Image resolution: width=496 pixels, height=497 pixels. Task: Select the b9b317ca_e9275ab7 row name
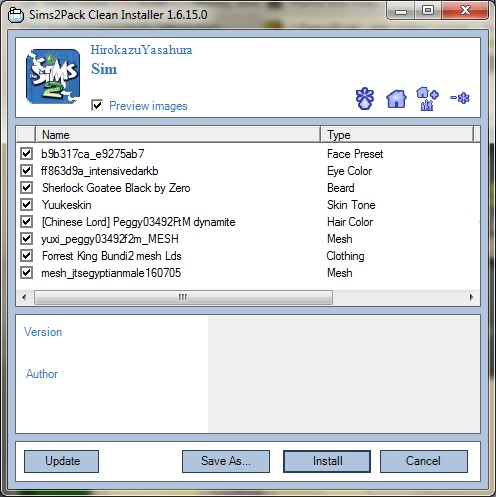pyautogui.click(x=93, y=154)
